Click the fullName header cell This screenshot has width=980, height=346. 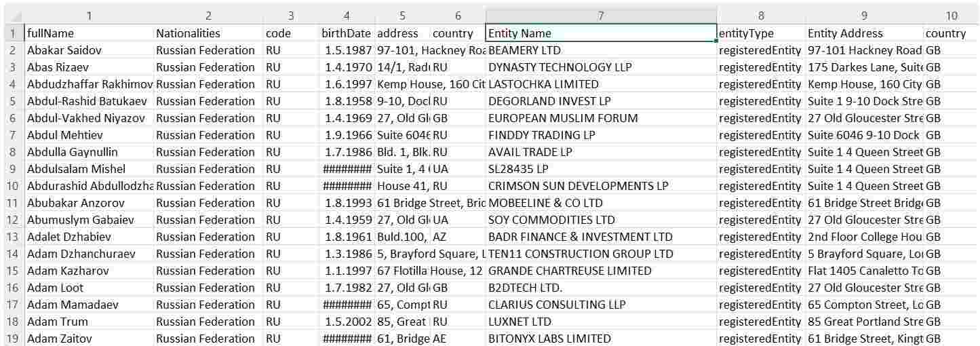pos(89,33)
